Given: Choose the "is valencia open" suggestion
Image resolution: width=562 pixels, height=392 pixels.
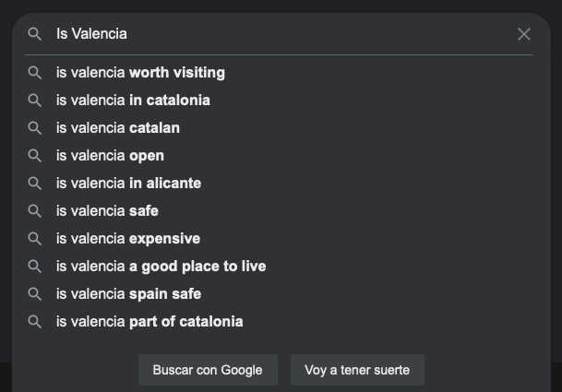Looking at the screenshot, I should [110, 156].
